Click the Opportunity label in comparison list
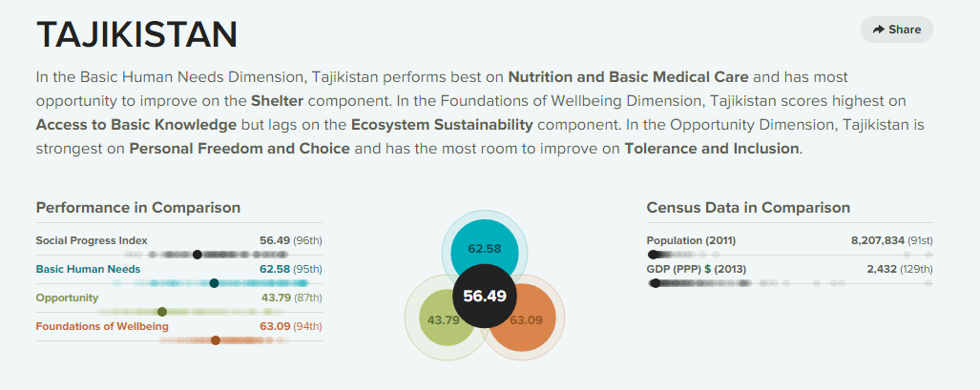 coord(67,298)
